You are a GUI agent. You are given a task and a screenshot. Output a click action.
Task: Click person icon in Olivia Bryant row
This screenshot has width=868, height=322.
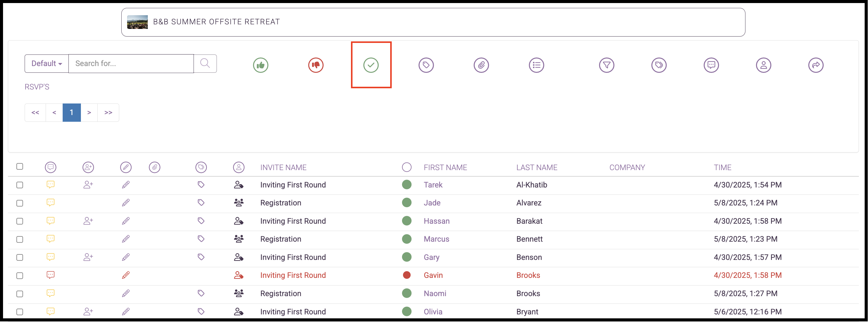coord(238,312)
